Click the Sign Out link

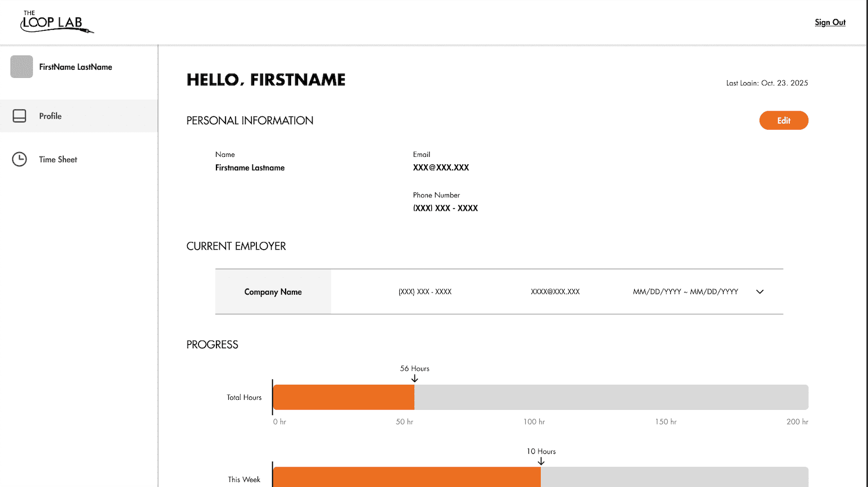point(830,22)
